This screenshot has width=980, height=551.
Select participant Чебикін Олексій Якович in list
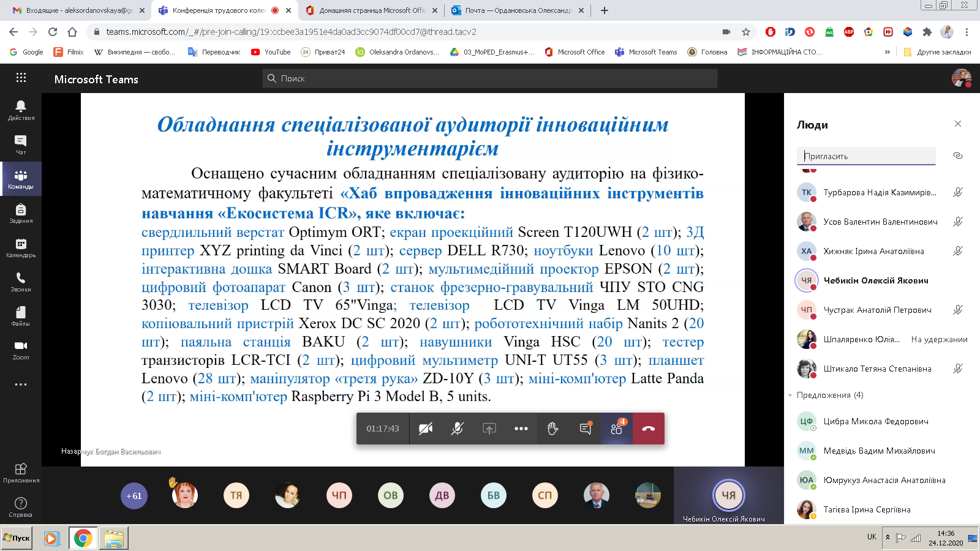882,280
